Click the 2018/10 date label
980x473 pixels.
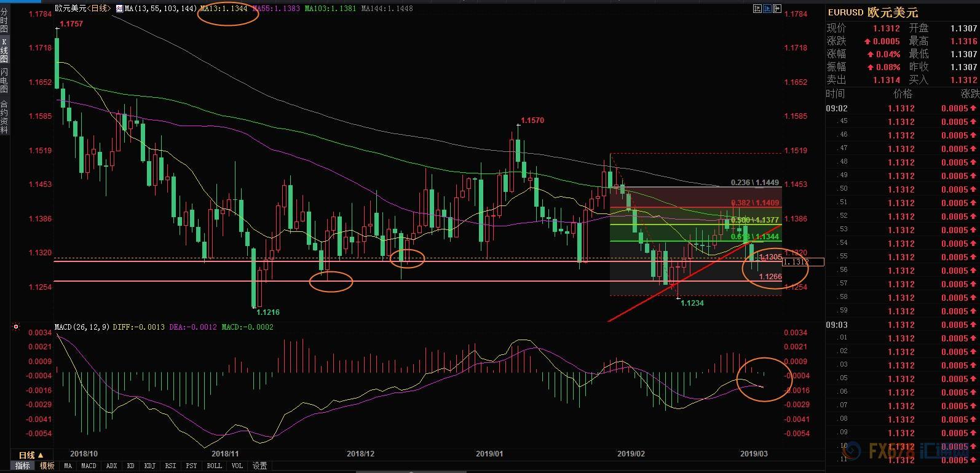(x=84, y=454)
